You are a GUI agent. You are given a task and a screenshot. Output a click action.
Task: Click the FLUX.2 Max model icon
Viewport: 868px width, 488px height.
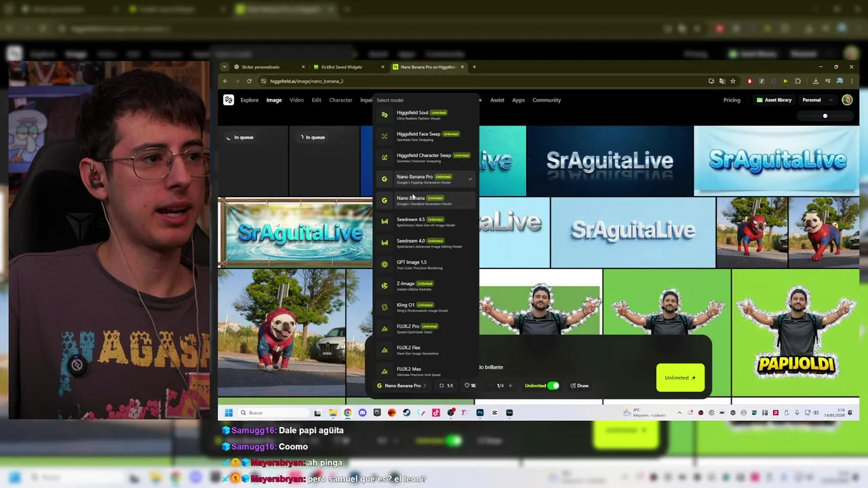pyautogui.click(x=384, y=371)
